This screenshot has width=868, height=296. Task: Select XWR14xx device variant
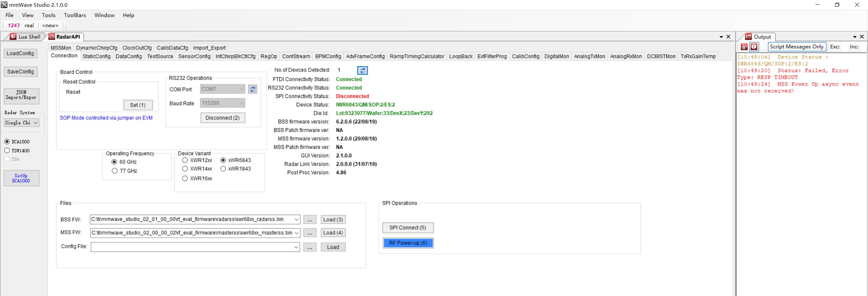(185, 169)
